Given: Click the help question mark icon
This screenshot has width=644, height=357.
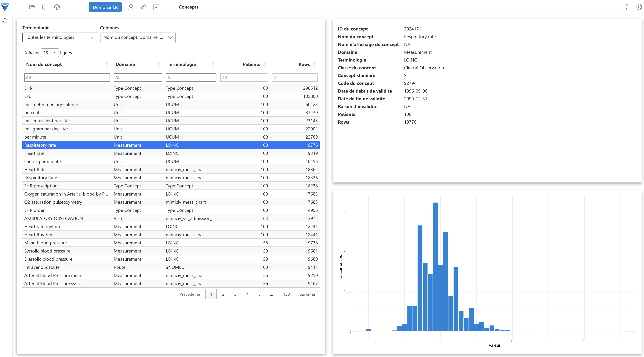Looking at the screenshot, I should [x=627, y=7].
